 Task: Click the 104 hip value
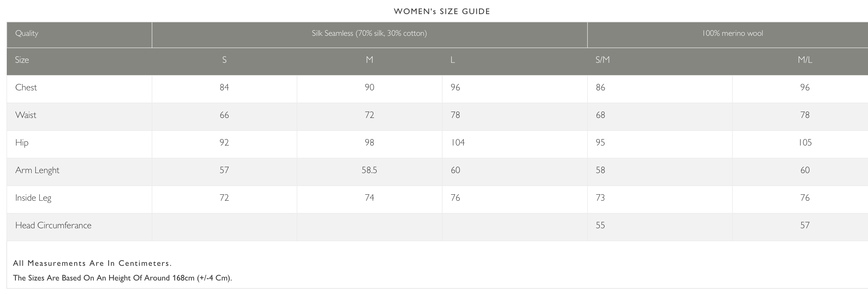(x=458, y=143)
